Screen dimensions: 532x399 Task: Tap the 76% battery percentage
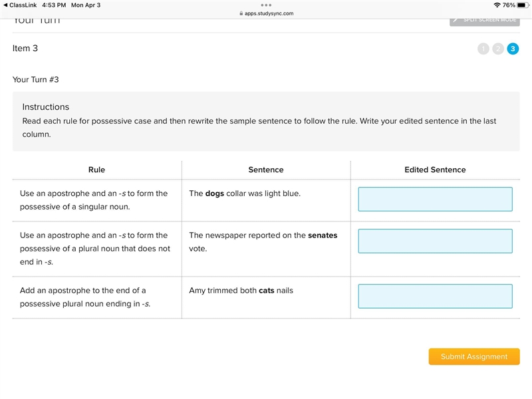click(509, 5)
